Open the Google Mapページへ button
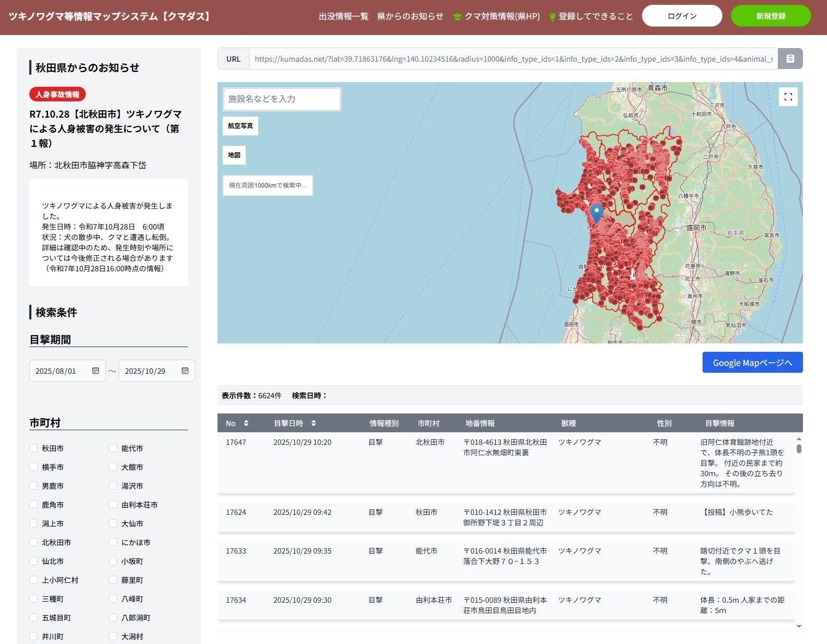827x644 pixels. 752,363
